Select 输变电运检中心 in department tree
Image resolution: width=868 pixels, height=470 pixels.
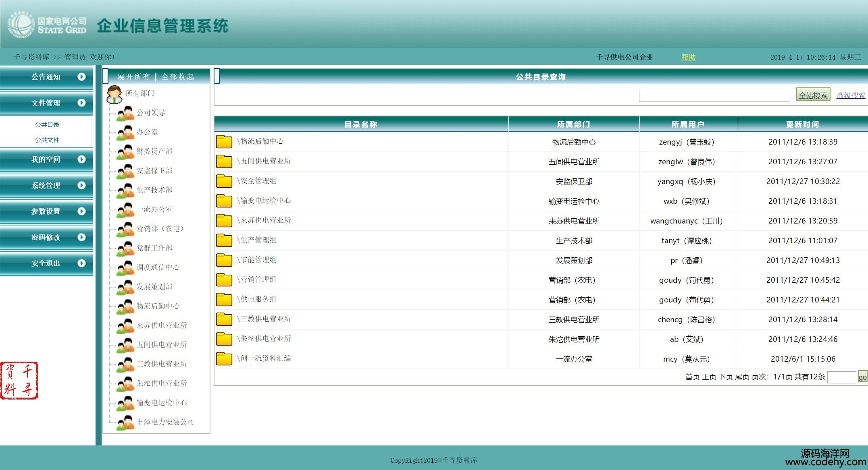(x=162, y=402)
